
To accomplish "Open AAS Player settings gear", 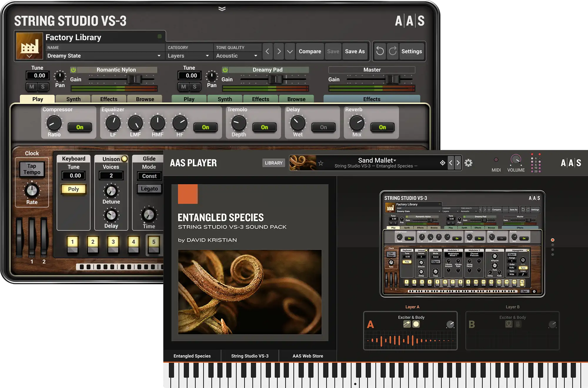I will pos(468,163).
